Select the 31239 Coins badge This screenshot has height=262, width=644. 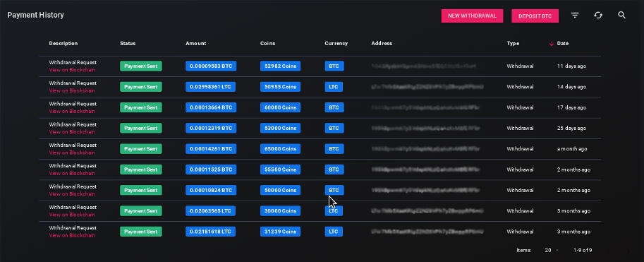(281, 232)
